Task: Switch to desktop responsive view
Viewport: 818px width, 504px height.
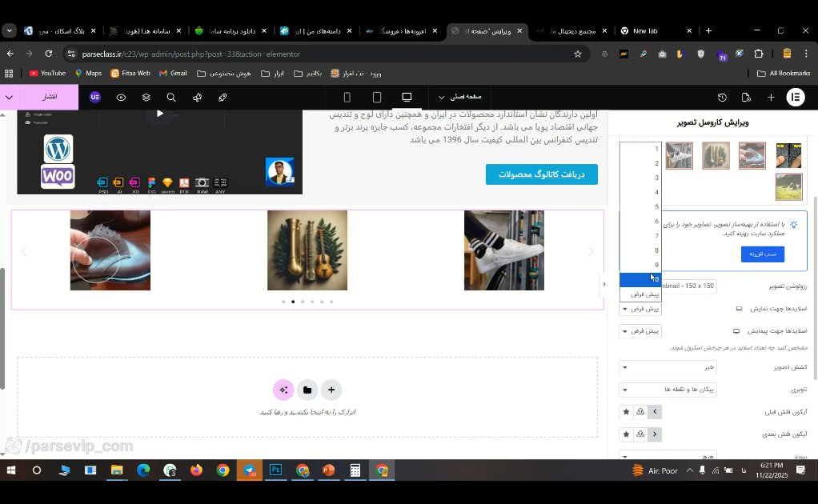Action: tap(407, 98)
